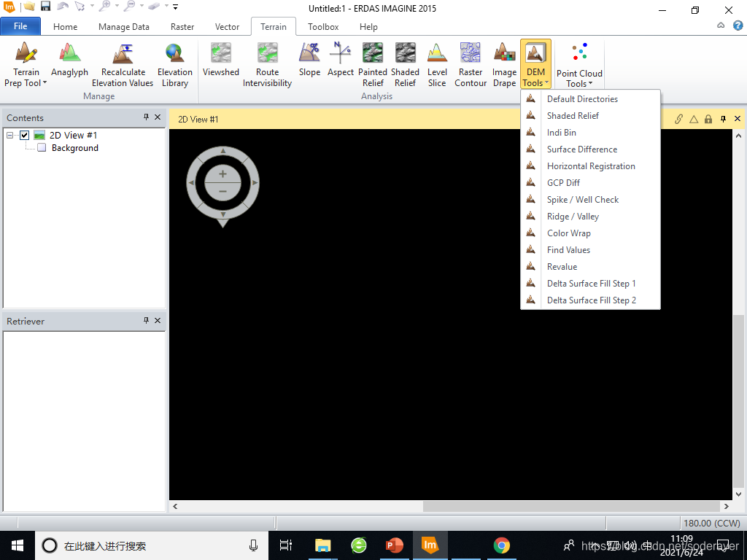The height and width of the screenshot is (560, 747).
Task: Open Chrome from the taskbar
Action: [501, 545]
